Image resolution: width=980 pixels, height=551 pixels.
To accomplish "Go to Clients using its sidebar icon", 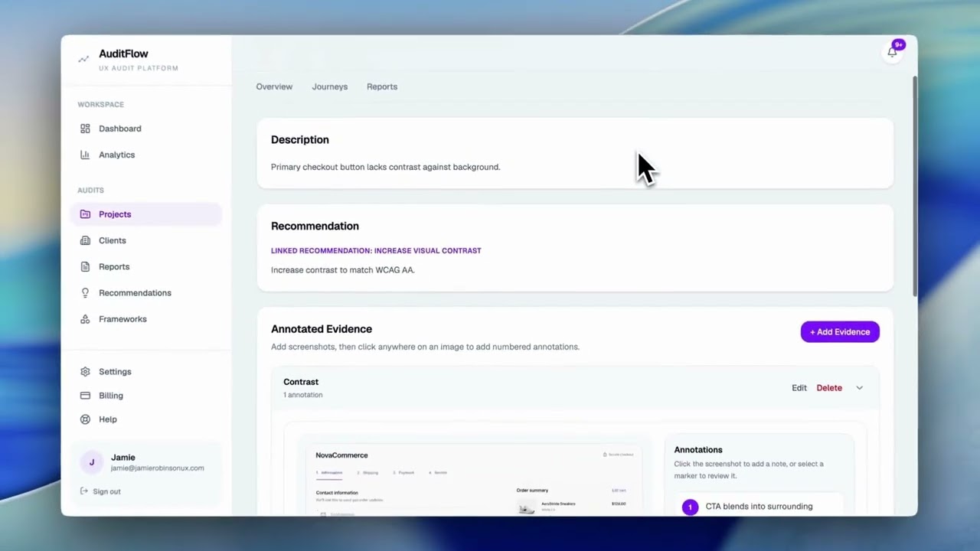I will [x=85, y=240].
